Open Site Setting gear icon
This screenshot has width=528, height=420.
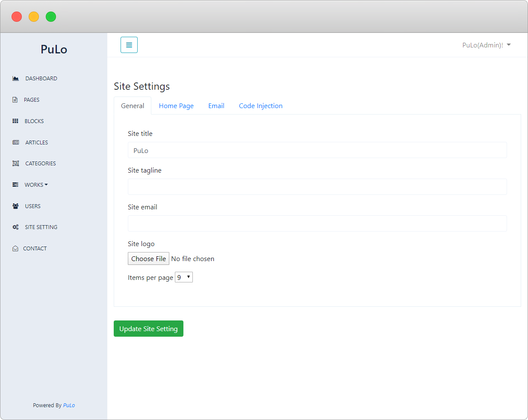(15, 227)
